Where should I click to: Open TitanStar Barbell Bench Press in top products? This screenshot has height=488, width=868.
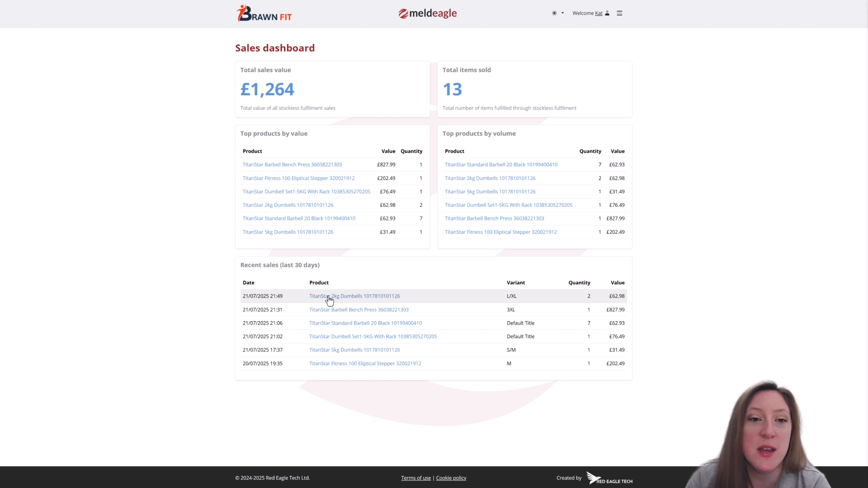(x=292, y=164)
